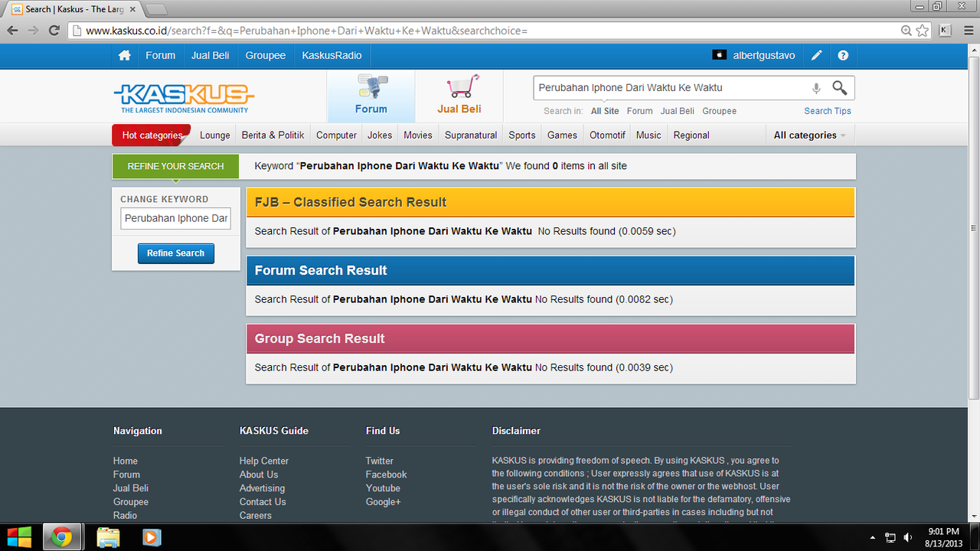Open the Lounge category
The image size is (980, 551).
pos(215,135)
